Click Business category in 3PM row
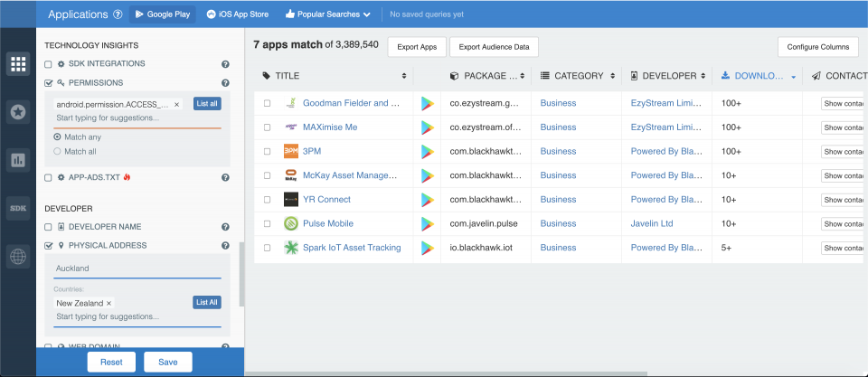 [558, 151]
